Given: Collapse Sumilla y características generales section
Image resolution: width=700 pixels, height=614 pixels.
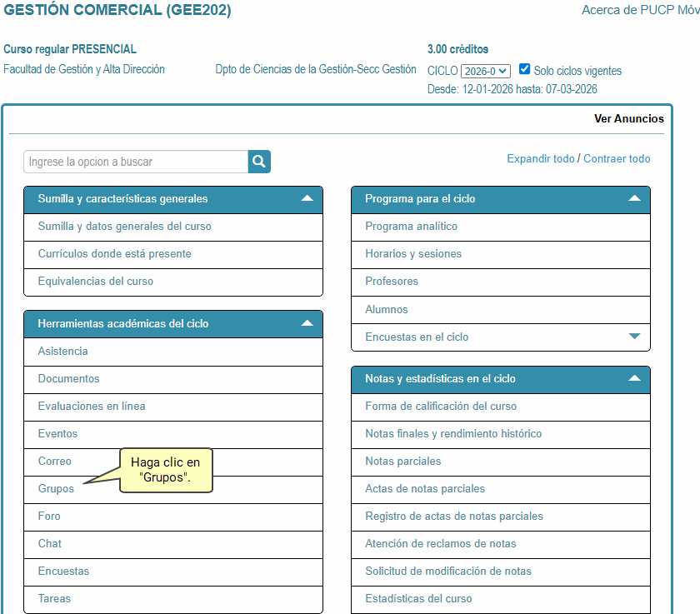Looking at the screenshot, I should (307, 199).
